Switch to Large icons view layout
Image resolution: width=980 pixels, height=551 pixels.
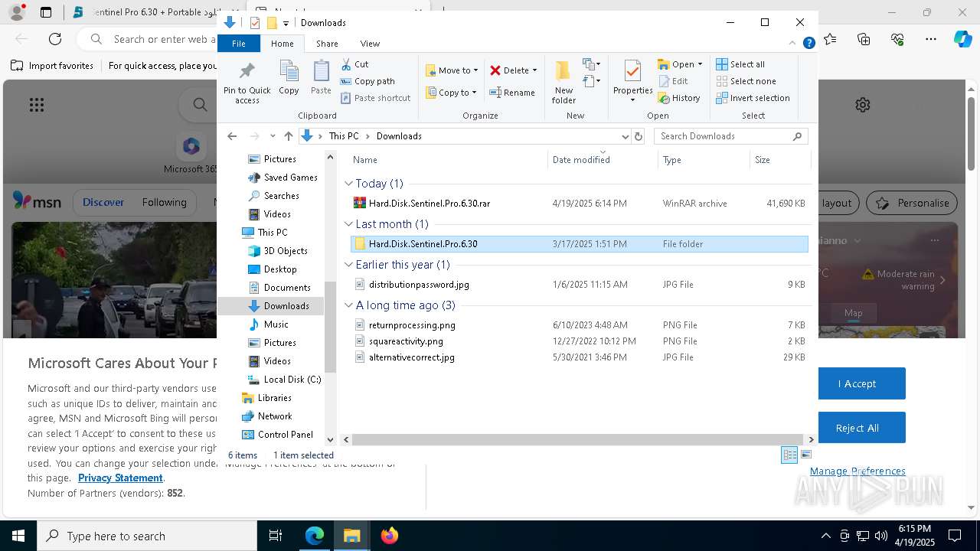pyautogui.click(x=805, y=455)
